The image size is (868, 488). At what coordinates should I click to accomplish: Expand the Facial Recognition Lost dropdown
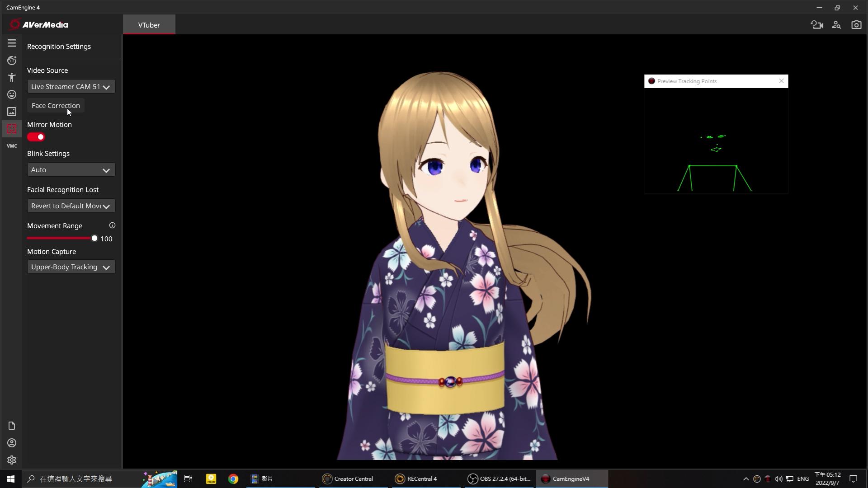point(71,206)
